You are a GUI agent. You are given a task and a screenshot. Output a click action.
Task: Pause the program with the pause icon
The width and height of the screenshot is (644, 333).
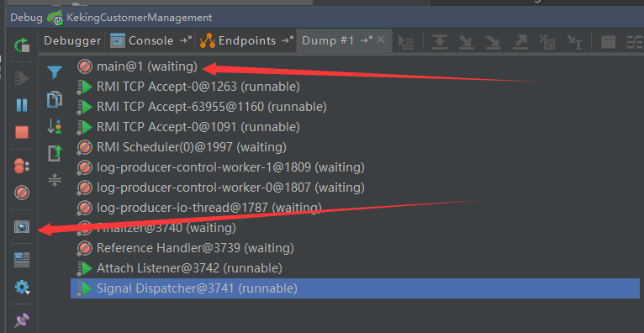tap(22, 105)
